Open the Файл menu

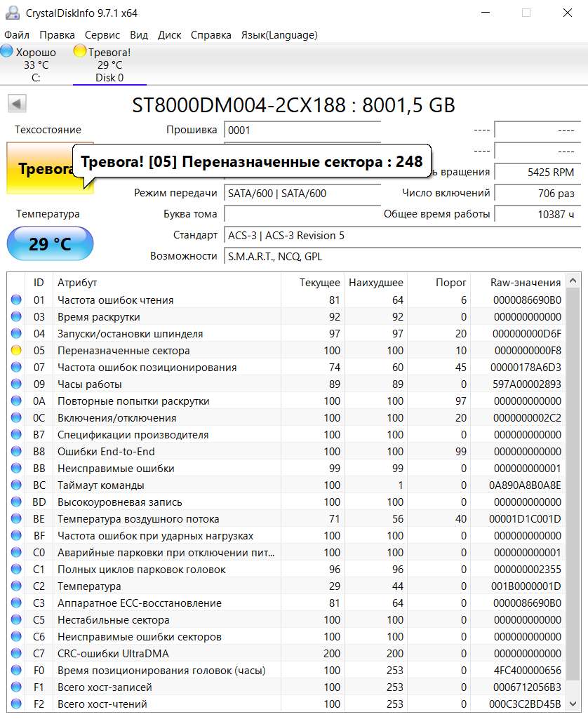(17, 34)
